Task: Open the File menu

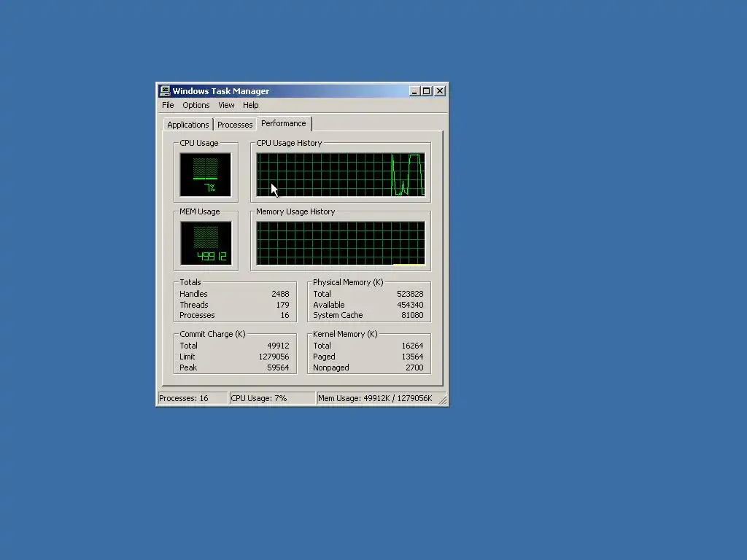Action: coord(168,105)
